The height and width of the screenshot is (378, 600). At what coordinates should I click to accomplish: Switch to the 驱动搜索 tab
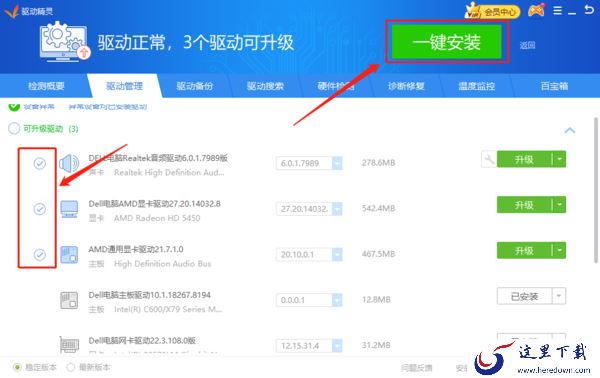click(x=265, y=86)
